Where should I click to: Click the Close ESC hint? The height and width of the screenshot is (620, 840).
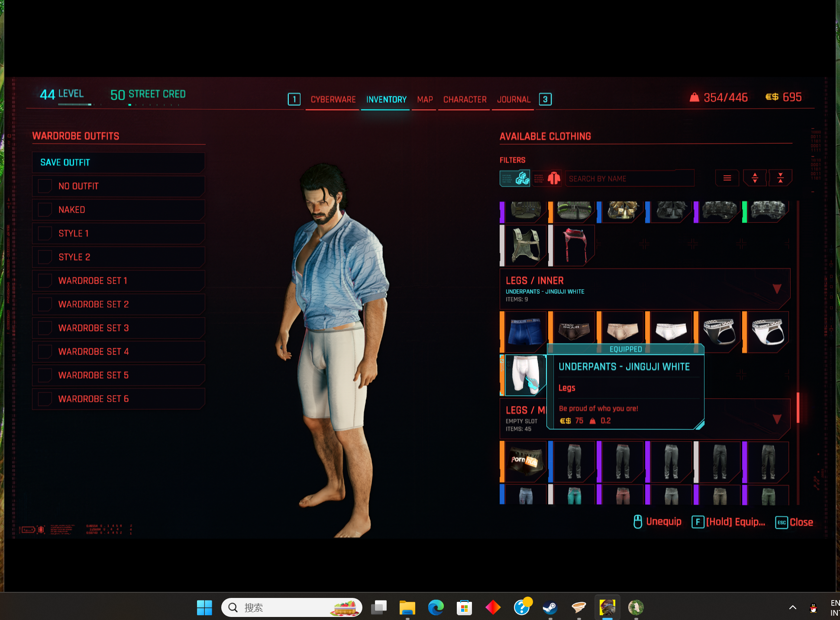coord(794,522)
